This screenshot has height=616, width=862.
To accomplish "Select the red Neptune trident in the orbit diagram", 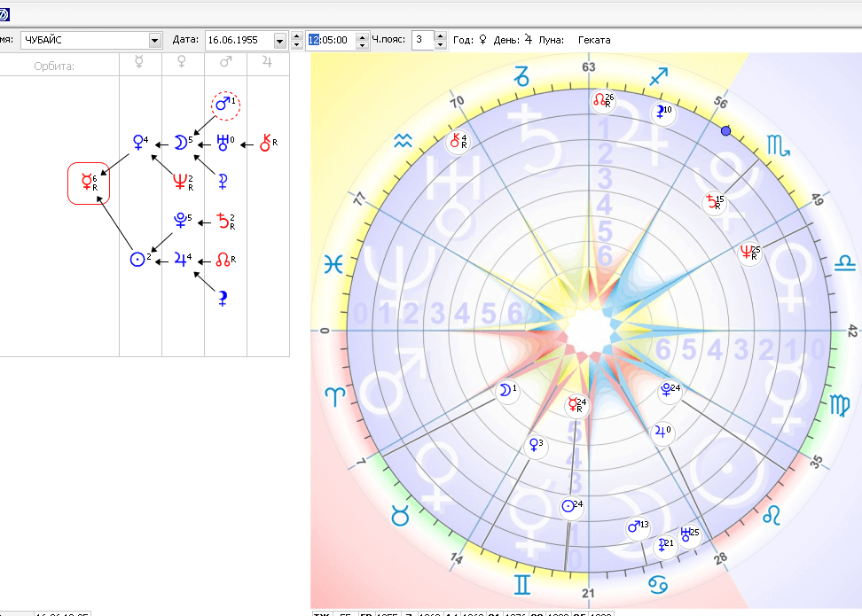I will (182, 182).
